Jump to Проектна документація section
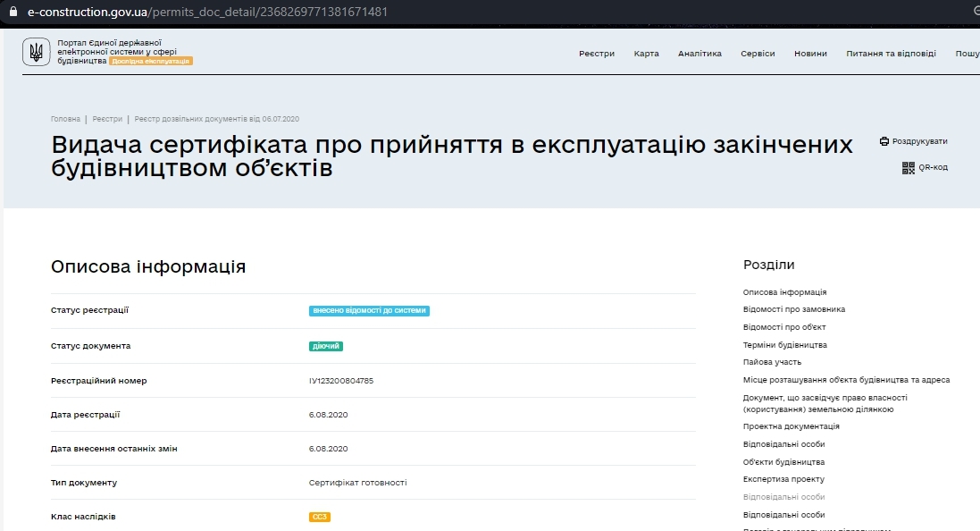Screen dimensions: 980x531 792,426
